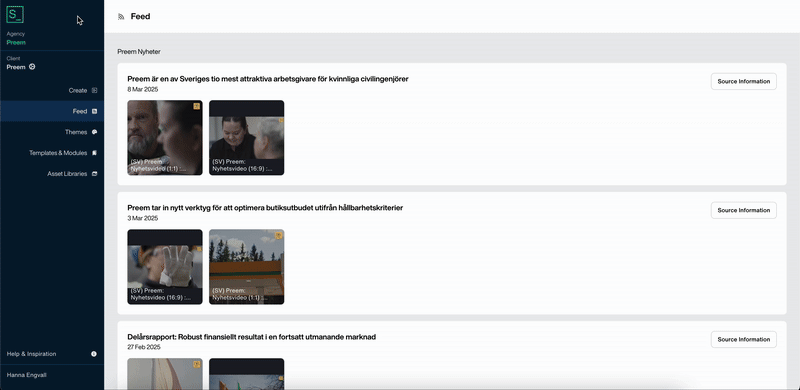Open Nyhetsvideo (1:1) thumbnail with forest
Screen dimensions: 800x390
tap(246, 267)
